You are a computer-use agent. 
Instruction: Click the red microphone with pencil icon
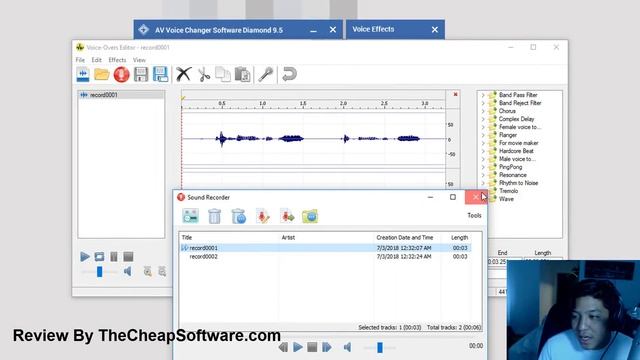262,216
